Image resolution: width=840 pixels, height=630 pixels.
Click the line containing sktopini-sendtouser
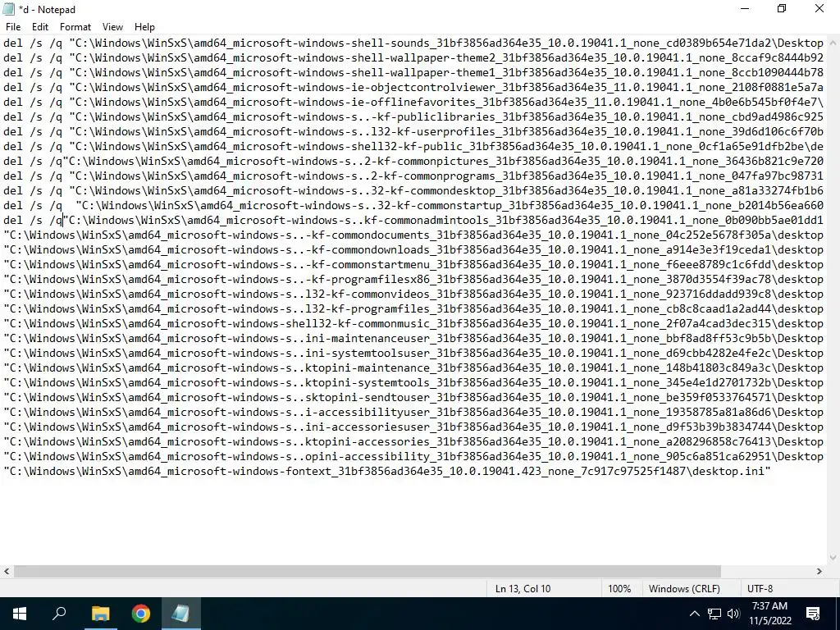[413, 398]
